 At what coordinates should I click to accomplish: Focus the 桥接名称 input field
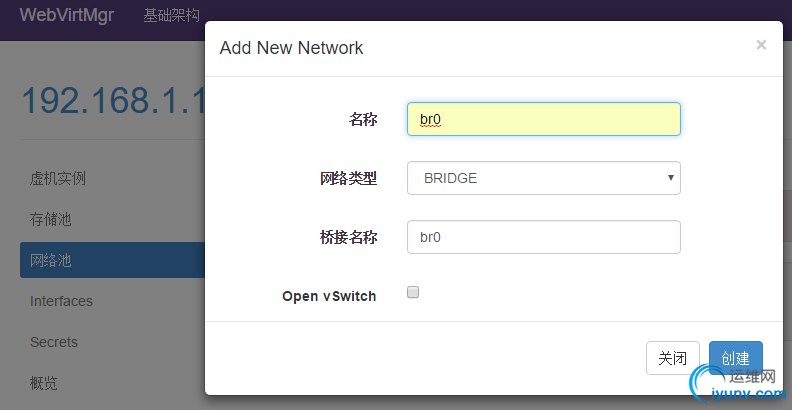543,237
